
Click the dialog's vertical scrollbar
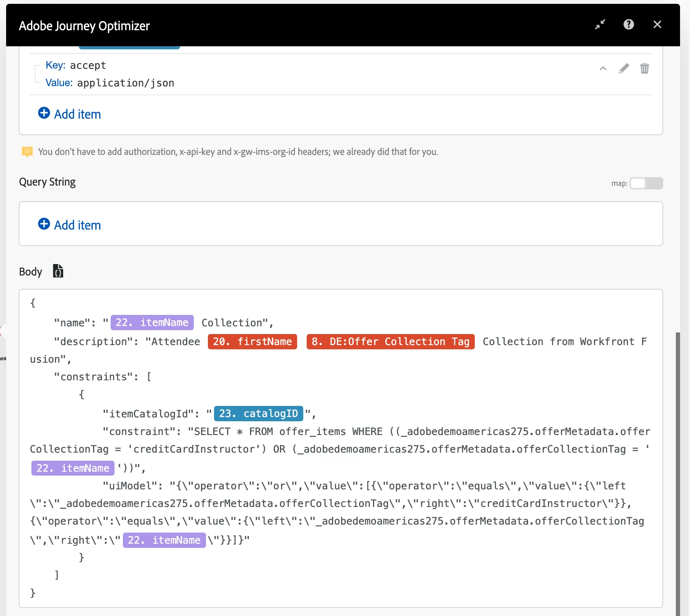pyautogui.click(x=678, y=474)
